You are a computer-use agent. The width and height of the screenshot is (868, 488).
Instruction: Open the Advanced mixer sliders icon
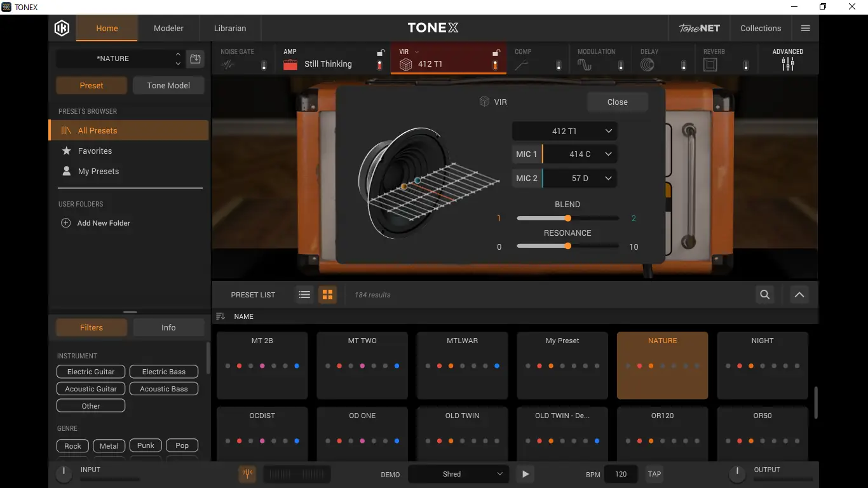point(788,64)
